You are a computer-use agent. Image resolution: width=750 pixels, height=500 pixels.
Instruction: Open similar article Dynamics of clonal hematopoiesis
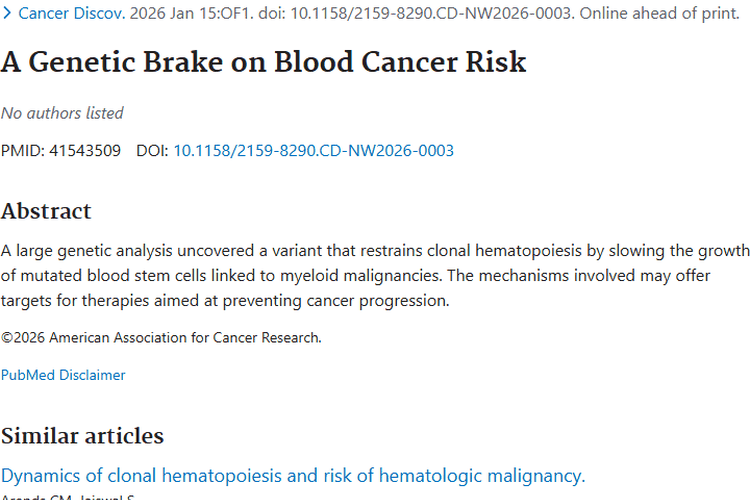(293, 475)
